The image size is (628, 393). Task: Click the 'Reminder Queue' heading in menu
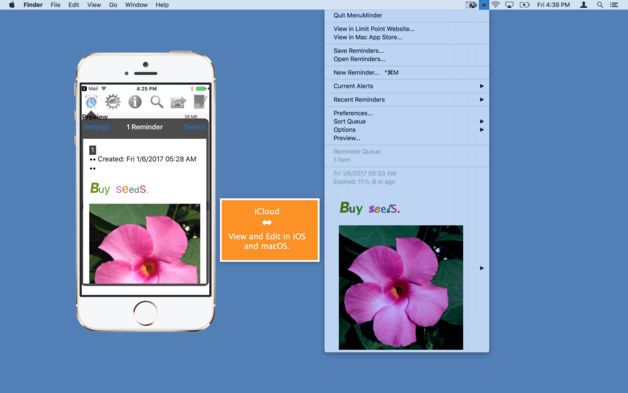tap(357, 152)
